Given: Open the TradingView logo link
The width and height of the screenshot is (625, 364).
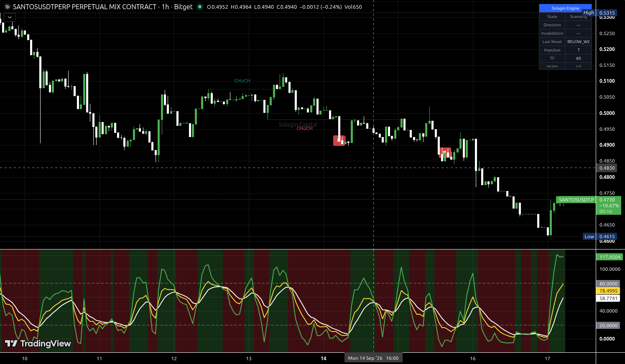Looking at the screenshot, I should click(38, 344).
